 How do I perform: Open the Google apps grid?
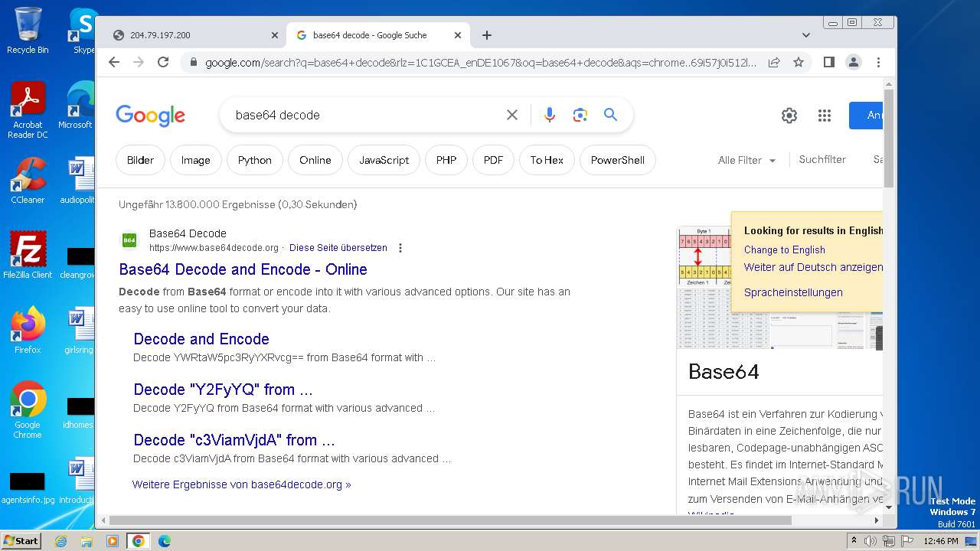[x=825, y=115]
